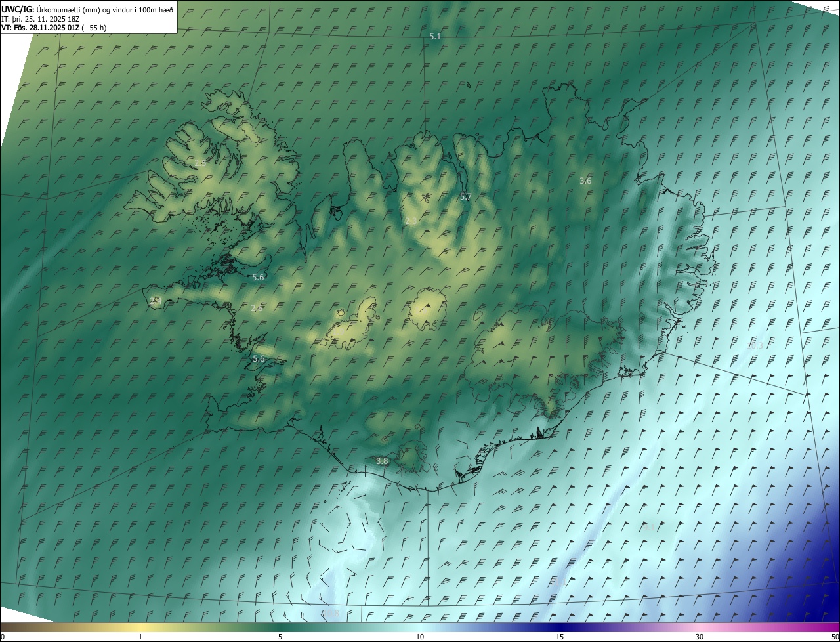Viewport: 840px width, 642px height.
Task: Click the 2.6 value label on the map
Action: [x=257, y=309]
